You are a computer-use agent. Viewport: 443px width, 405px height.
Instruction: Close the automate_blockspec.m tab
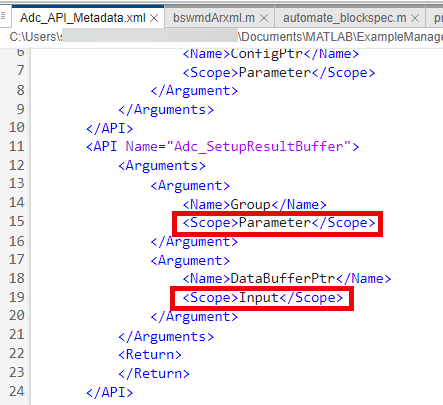click(415, 18)
